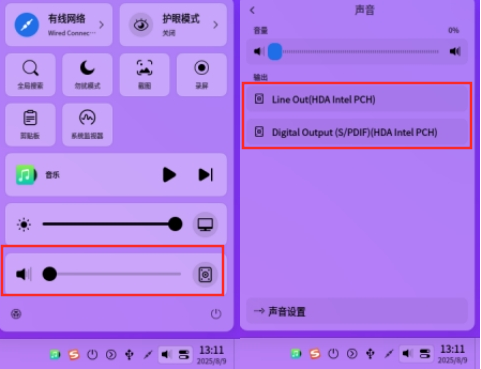Expand the 护眼模式 tile's chevron arrow
481x369 pixels.
(x=216, y=25)
